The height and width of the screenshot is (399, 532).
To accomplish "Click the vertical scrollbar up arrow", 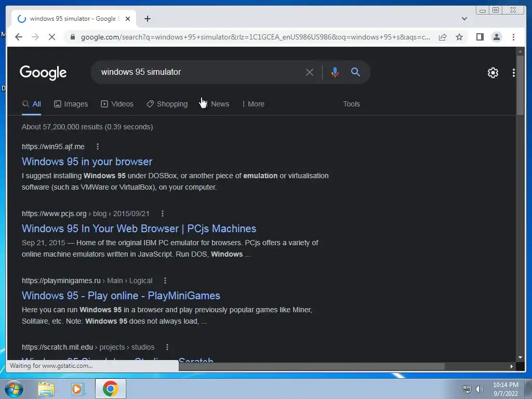I will tap(520, 51).
